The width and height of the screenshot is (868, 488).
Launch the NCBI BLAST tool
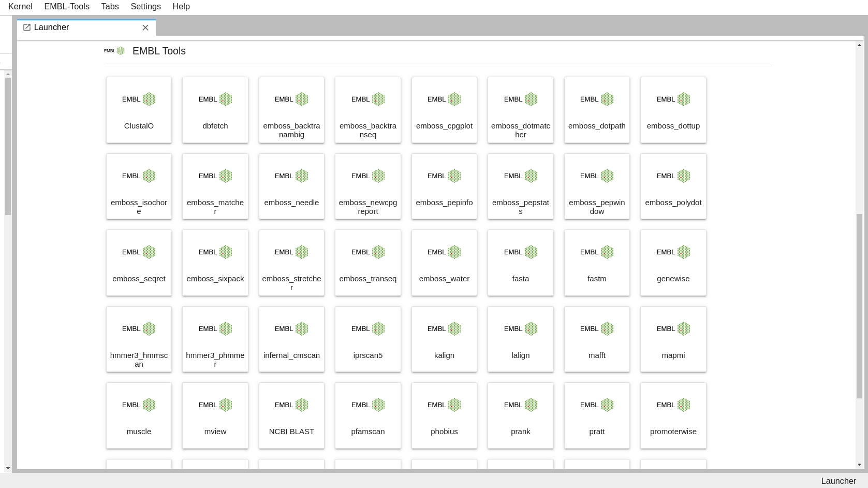(x=291, y=415)
